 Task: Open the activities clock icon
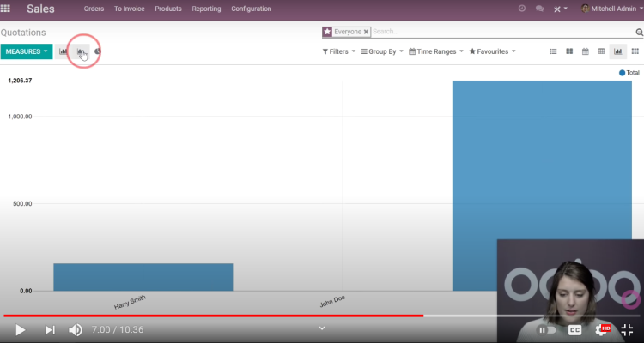[x=522, y=9]
